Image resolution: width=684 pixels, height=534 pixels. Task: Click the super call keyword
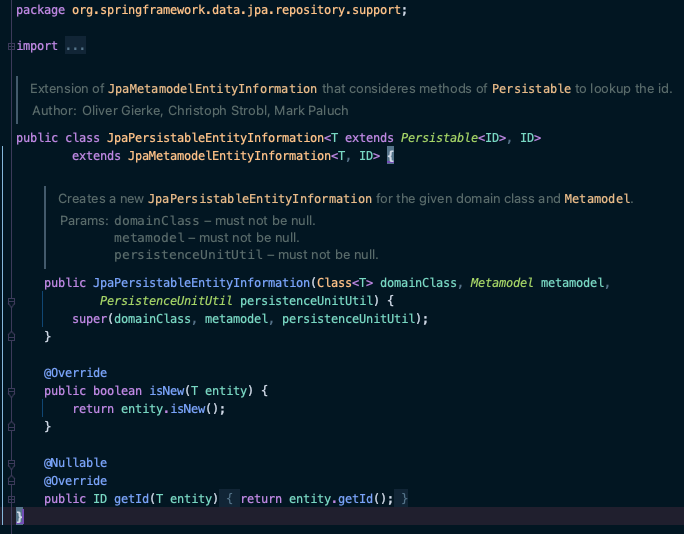pyautogui.click(x=89, y=319)
